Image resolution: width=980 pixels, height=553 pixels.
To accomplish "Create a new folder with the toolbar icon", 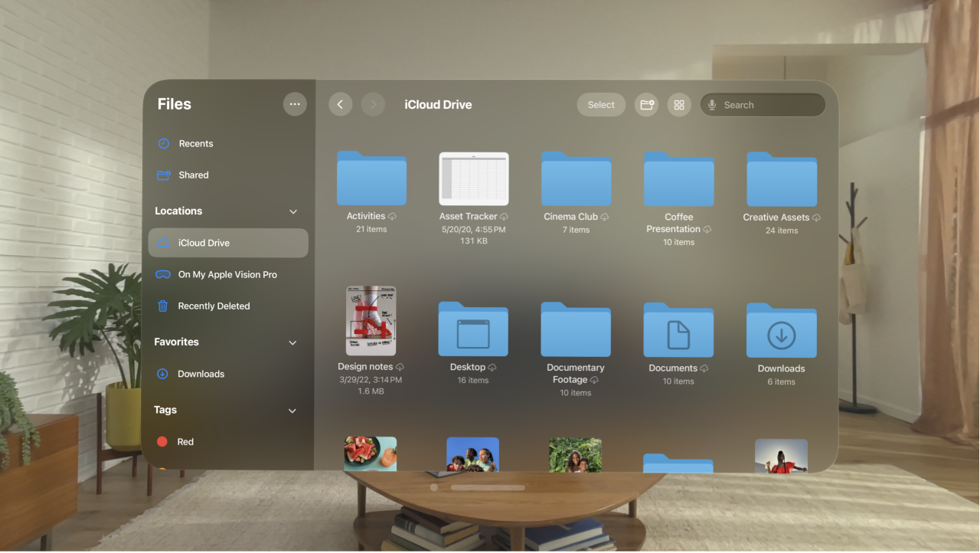I will tap(646, 104).
